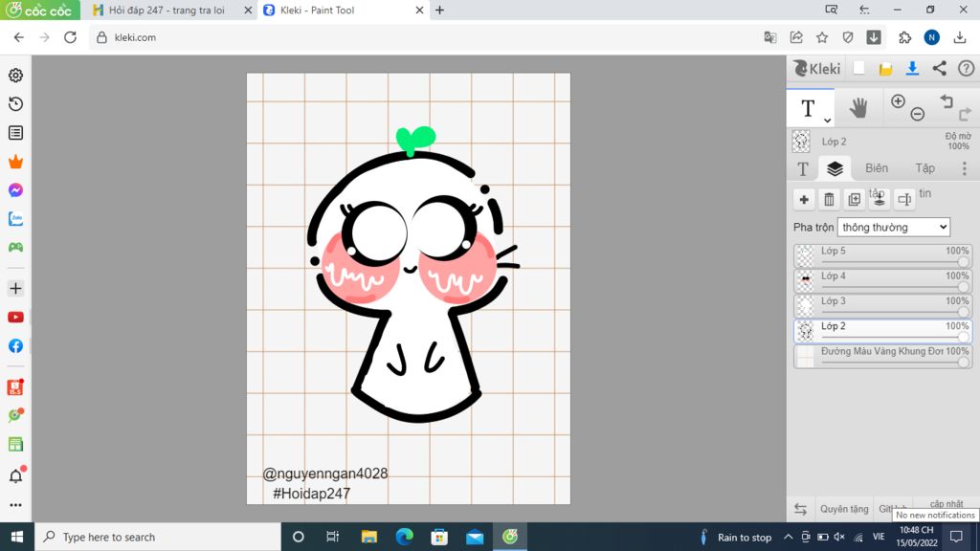Open browsing history in sidebar
This screenshot has height=551, width=980.
click(15, 103)
